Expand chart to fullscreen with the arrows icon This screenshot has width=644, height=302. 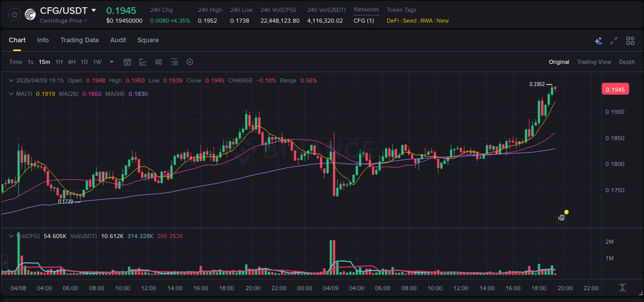(x=614, y=40)
